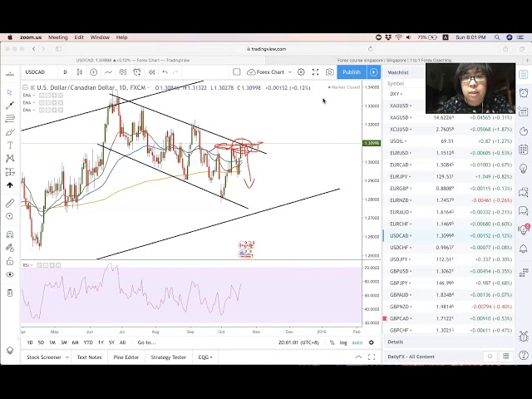The image size is (532, 399).
Task: Select GBPUSD in the watchlist
Action: 400,271
